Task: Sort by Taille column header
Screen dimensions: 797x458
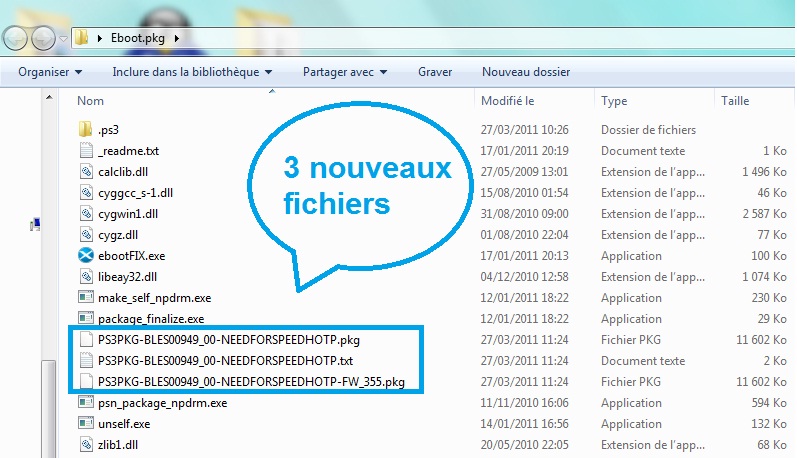Action: click(x=734, y=101)
